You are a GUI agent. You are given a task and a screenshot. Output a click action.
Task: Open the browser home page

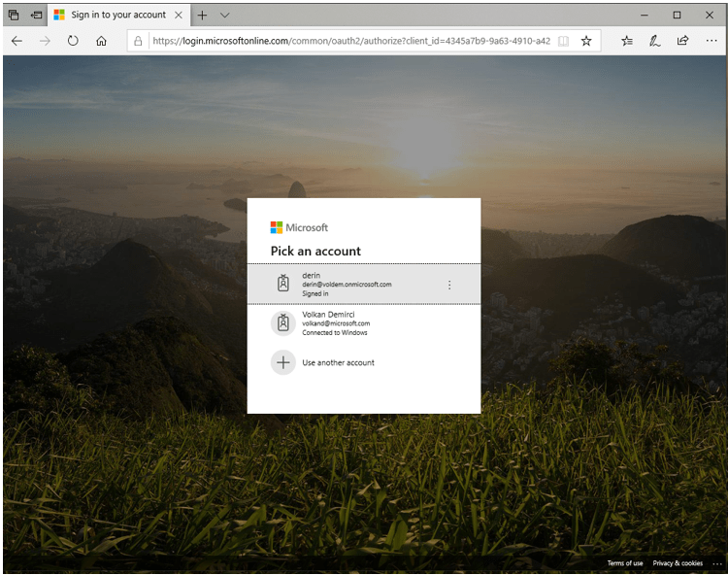[x=101, y=41]
